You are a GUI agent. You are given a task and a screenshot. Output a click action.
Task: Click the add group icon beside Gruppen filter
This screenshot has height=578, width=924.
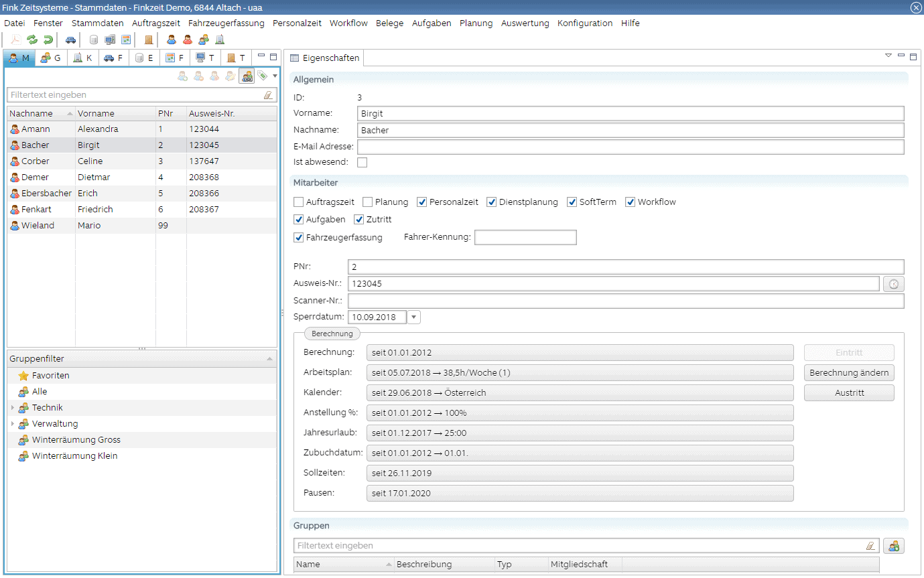click(x=894, y=546)
